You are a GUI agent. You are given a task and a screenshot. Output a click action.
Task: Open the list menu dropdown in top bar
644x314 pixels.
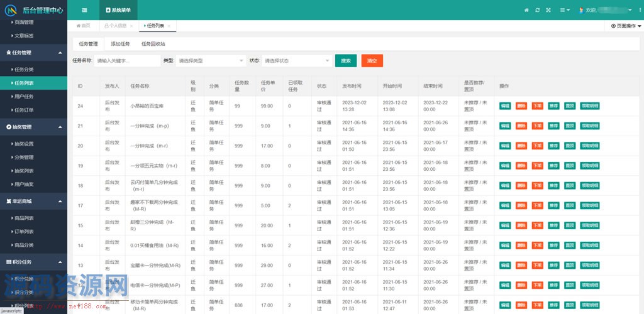[x=565, y=10]
